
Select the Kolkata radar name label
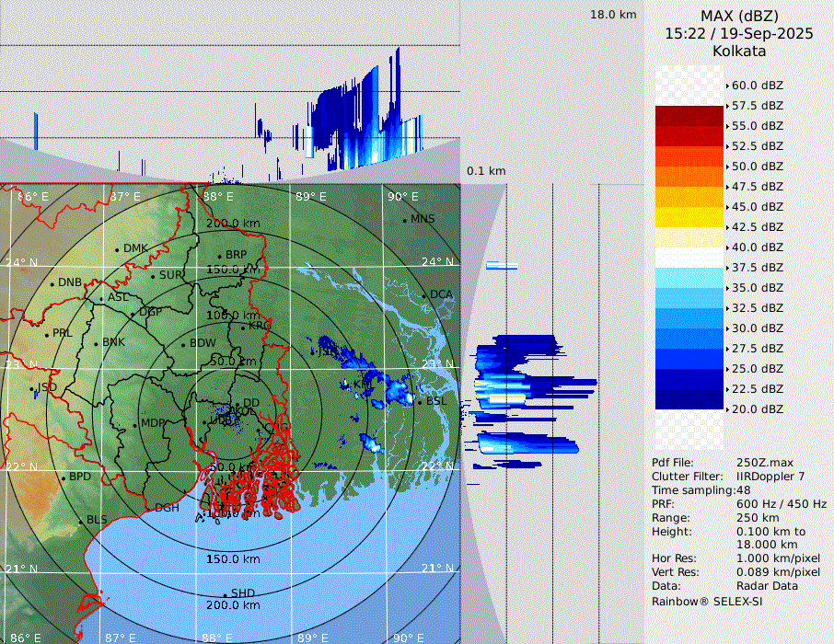point(739,51)
